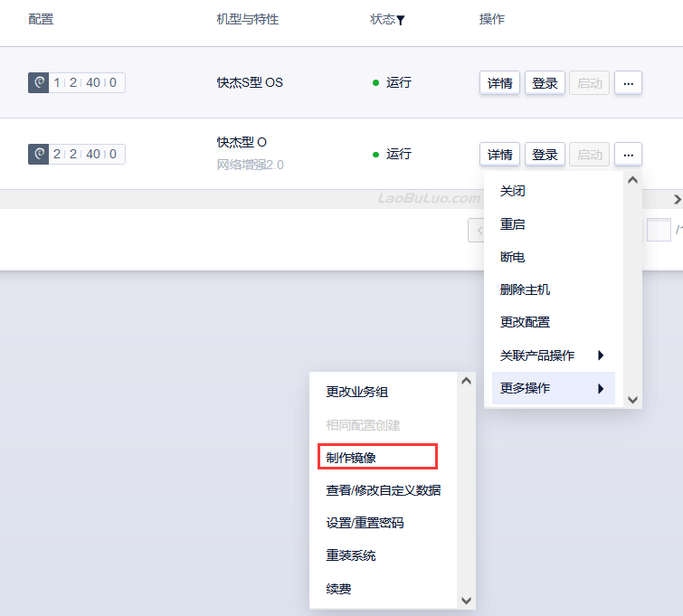Select 更改配置 menu entry
Image resolution: width=683 pixels, height=616 pixels.
tap(554, 322)
